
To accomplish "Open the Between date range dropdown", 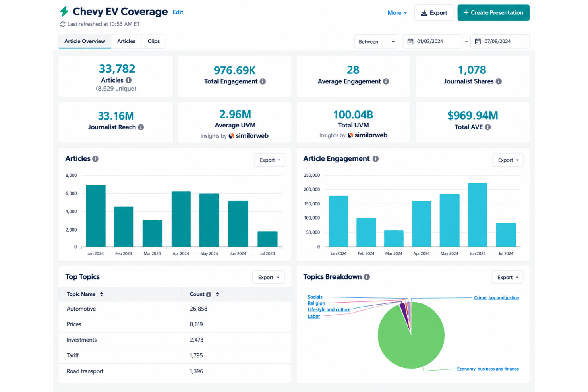I will [x=376, y=41].
